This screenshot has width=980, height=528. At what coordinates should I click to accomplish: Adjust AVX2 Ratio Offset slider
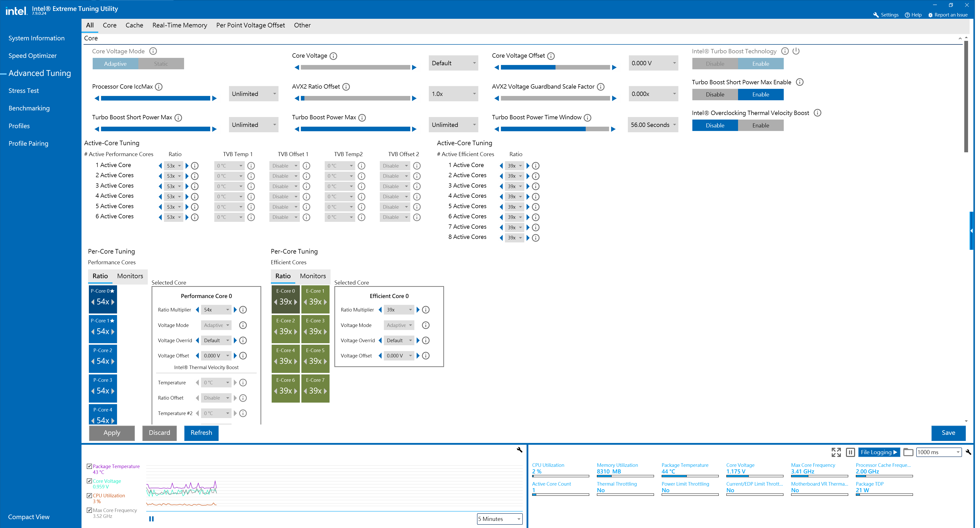pyautogui.click(x=355, y=98)
